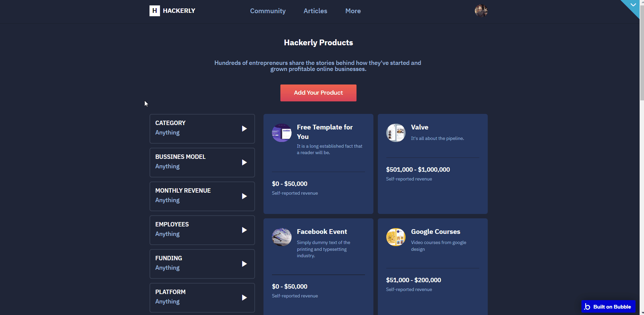
Task: Expand the Bussines Model filter arrow
Action: 244,163
